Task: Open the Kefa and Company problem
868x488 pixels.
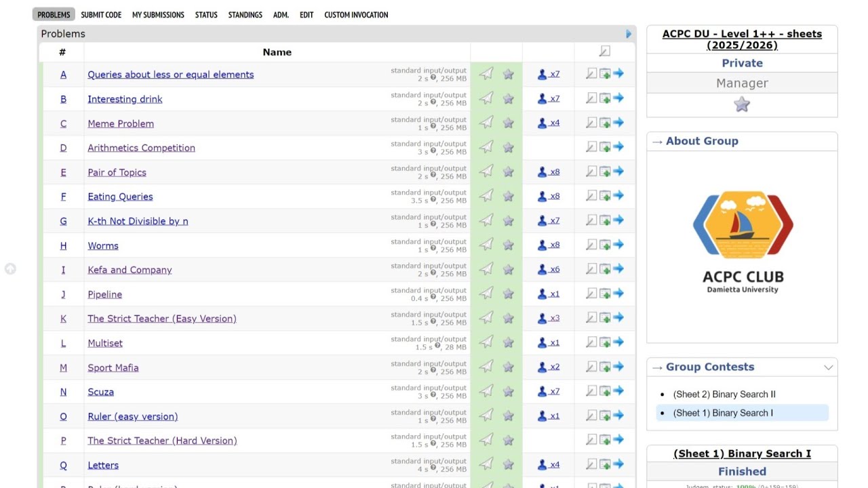Action: (x=130, y=270)
